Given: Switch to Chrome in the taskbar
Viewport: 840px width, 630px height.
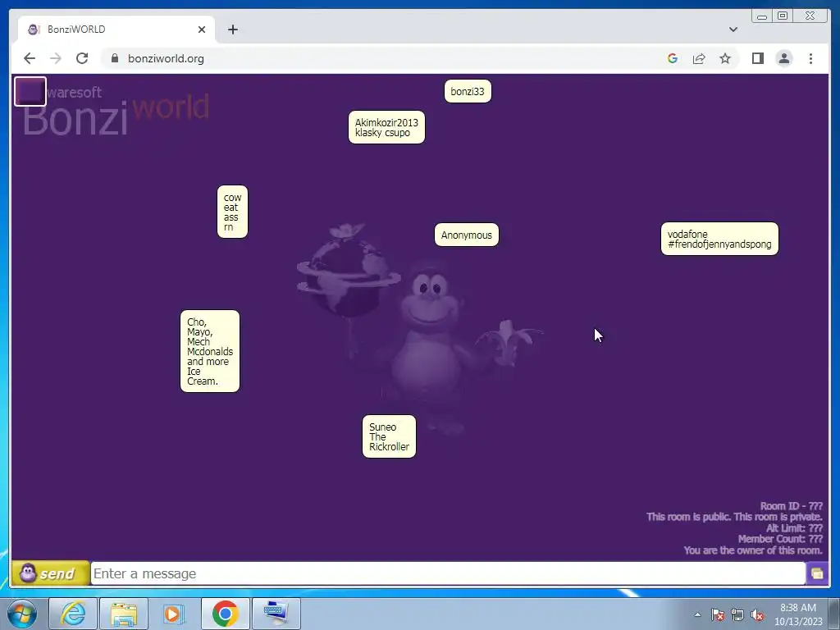Looking at the screenshot, I should pos(226,614).
